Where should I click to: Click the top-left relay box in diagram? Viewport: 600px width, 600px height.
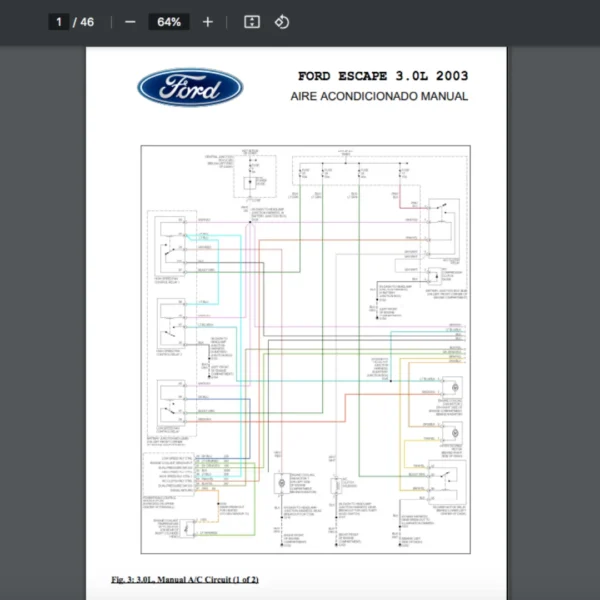(170, 245)
